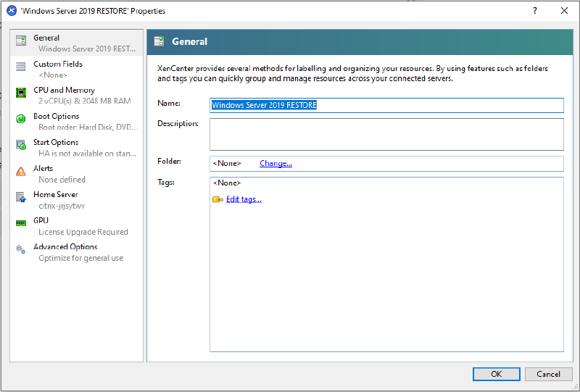Click the dialog title text in title bar
The height and width of the screenshot is (392, 580).
pos(93,11)
